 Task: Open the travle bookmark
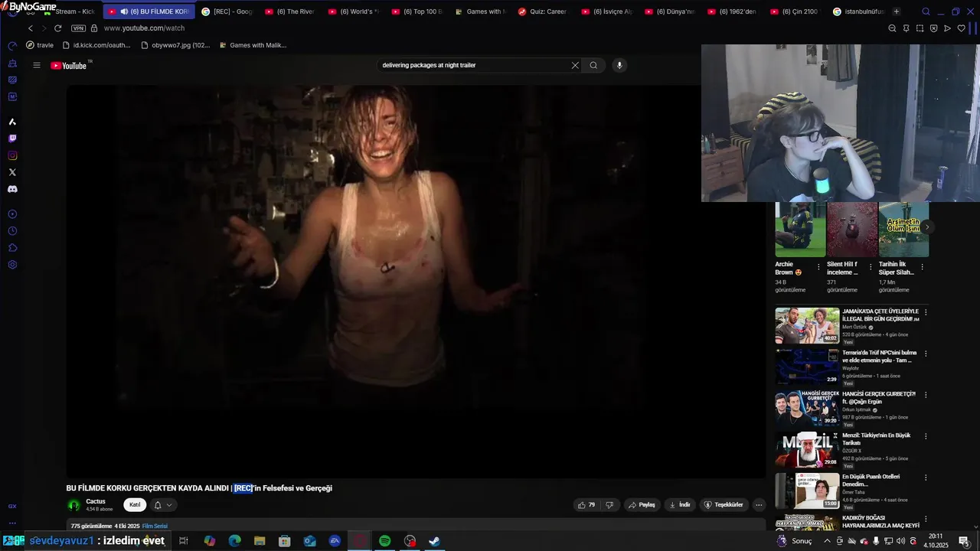[x=40, y=45]
